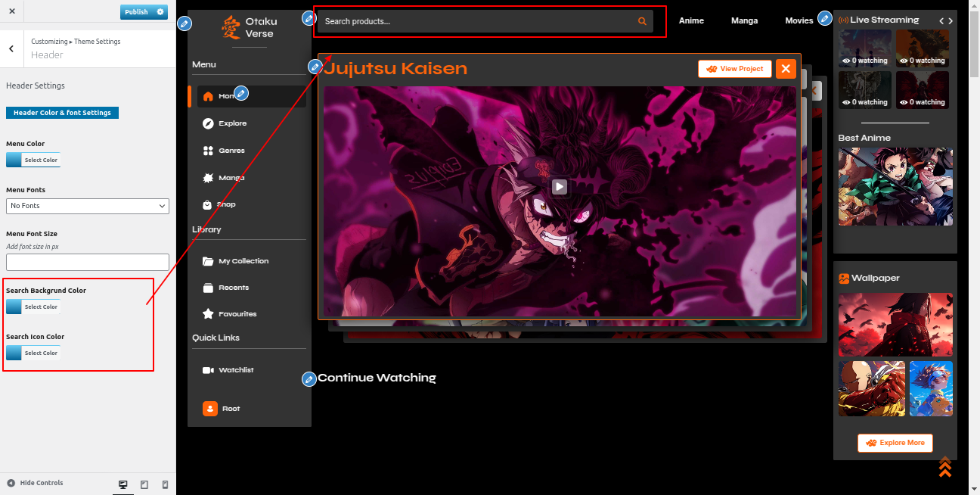Select color for Search Icon Color

(33, 353)
